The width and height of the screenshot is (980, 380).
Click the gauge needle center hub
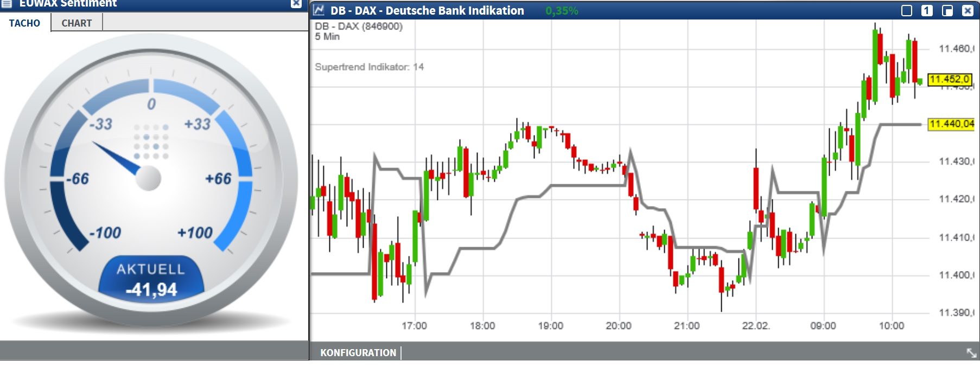coord(148,178)
